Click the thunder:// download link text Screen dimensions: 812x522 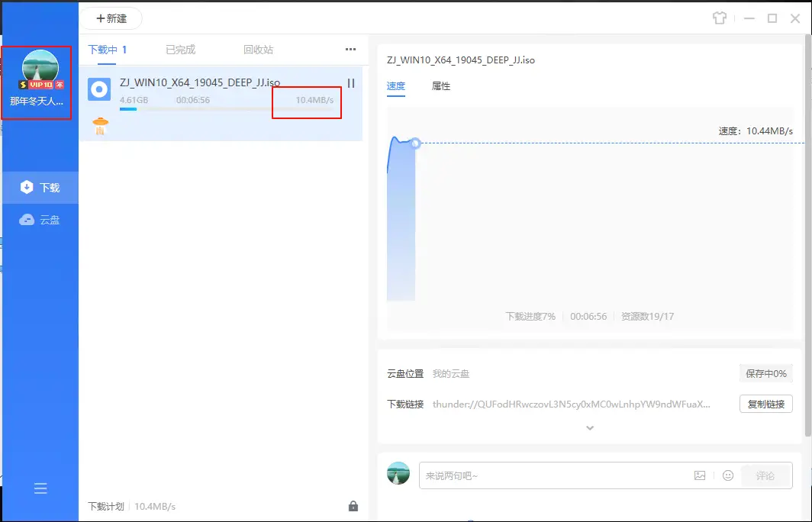(x=571, y=404)
